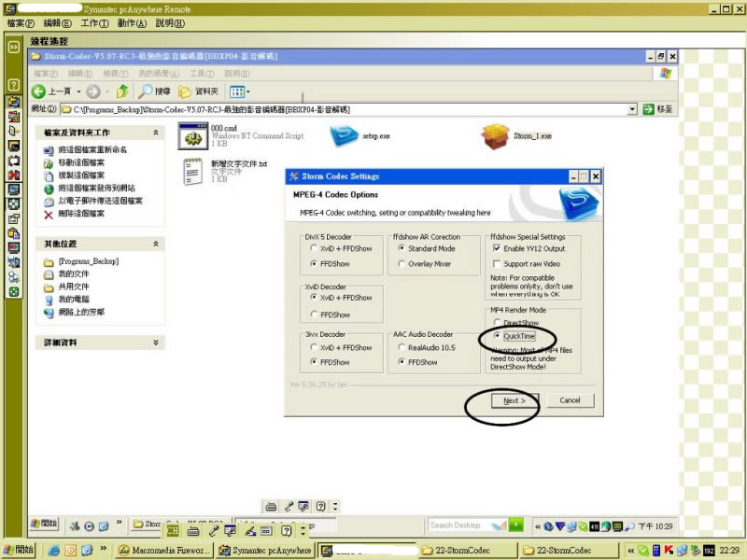Open 說明(H) menu in pcAnywhere
This screenshot has height=560, width=747.
170,22
